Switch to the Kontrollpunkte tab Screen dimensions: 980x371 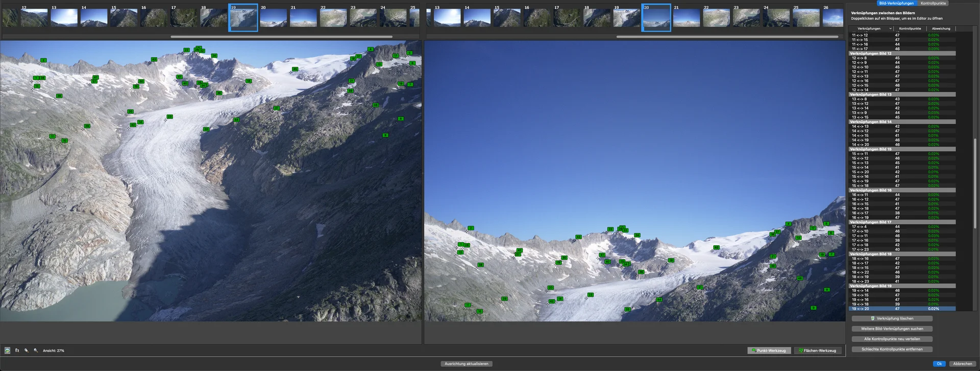tap(933, 3)
